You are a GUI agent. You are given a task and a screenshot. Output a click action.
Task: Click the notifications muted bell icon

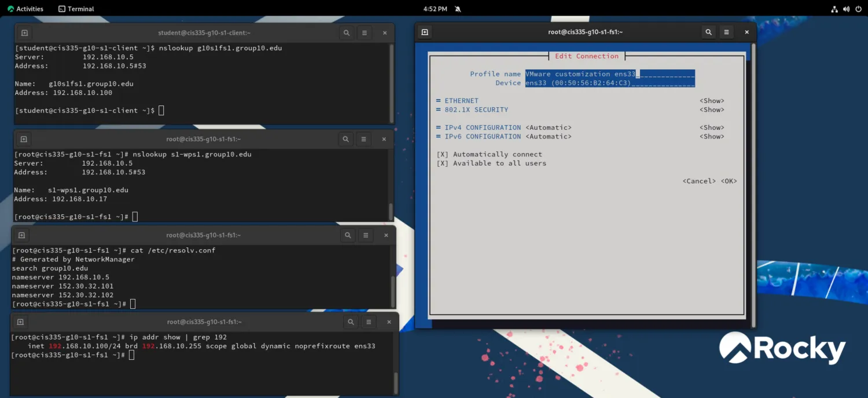[458, 9]
